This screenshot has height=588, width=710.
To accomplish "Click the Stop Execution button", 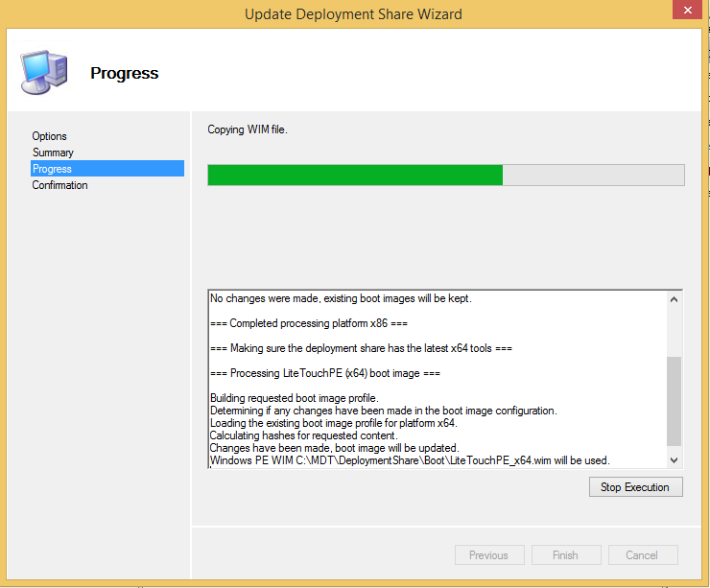I will [x=635, y=487].
